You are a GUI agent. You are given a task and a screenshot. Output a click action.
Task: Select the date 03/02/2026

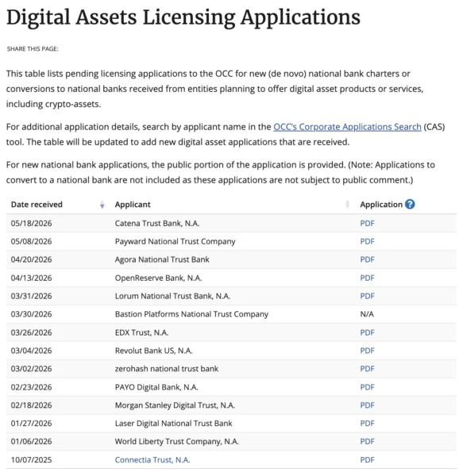pos(31,369)
